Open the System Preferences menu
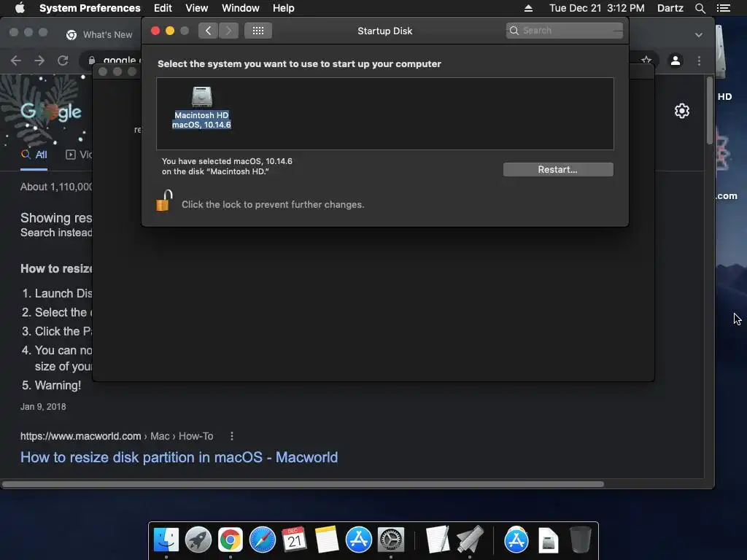Screen dimensions: 747x560 tap(90, 8)
